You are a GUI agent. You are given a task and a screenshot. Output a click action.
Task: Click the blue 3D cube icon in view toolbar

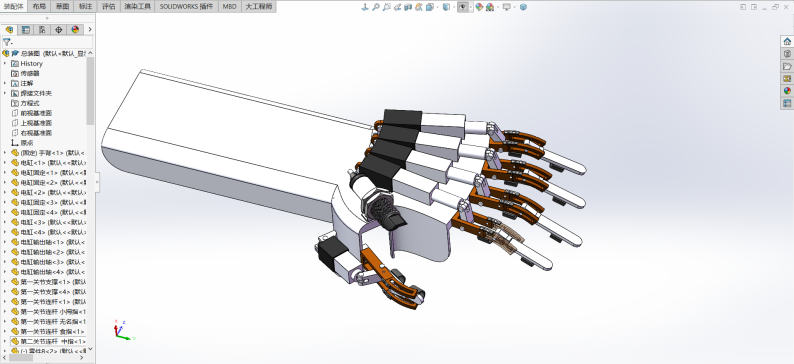(523, 7)
